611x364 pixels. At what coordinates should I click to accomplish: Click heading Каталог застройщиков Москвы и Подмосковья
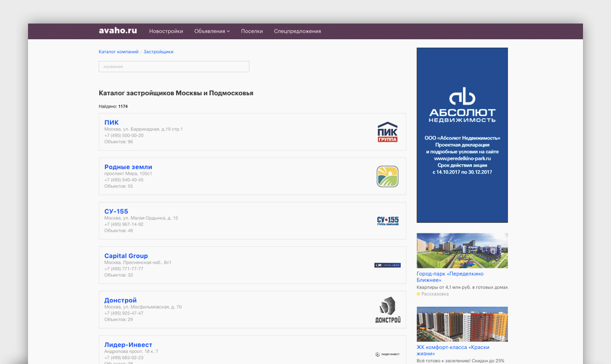[176, 93]
